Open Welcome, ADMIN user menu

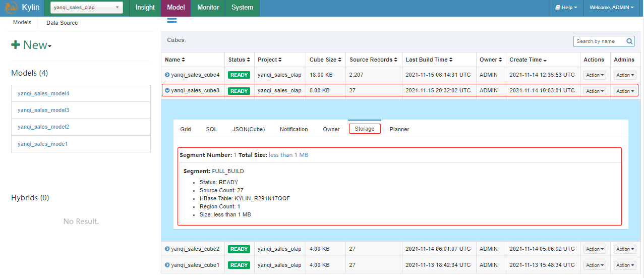[612, 8]
